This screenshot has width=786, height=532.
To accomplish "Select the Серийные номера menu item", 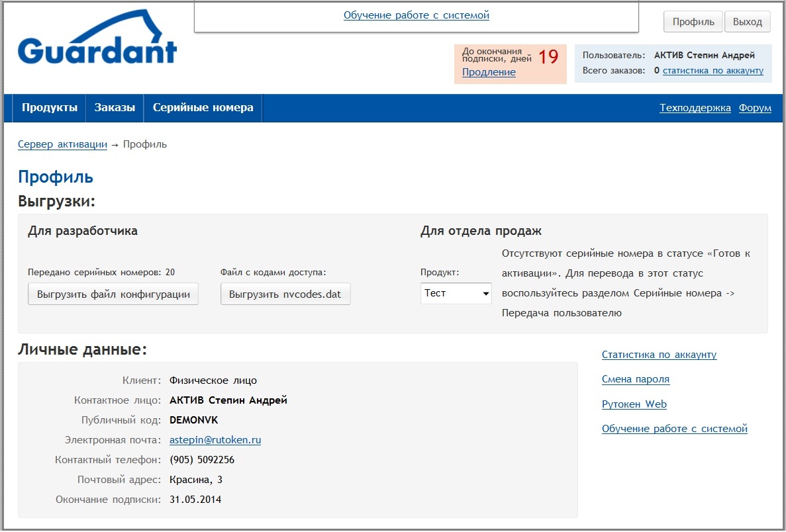I will (203, 108).
